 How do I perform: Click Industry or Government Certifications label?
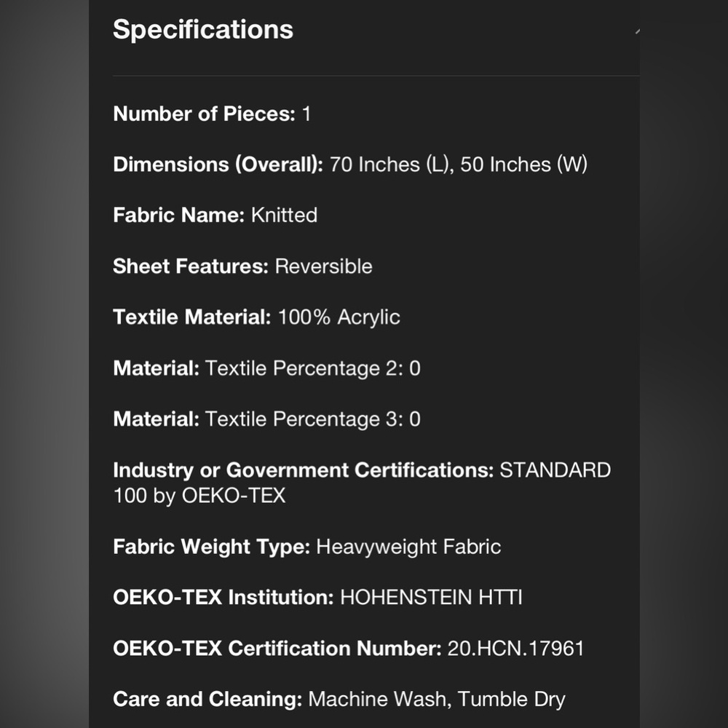(303, 470)
